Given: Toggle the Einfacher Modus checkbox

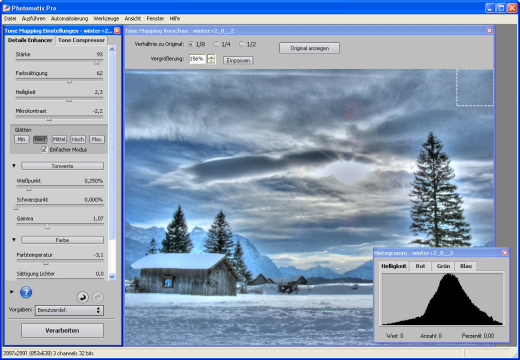Looking at the screenshot, I should tap(44, 149).
